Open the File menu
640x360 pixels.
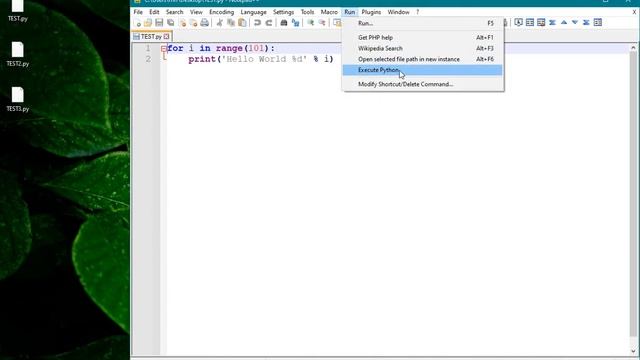138,12
